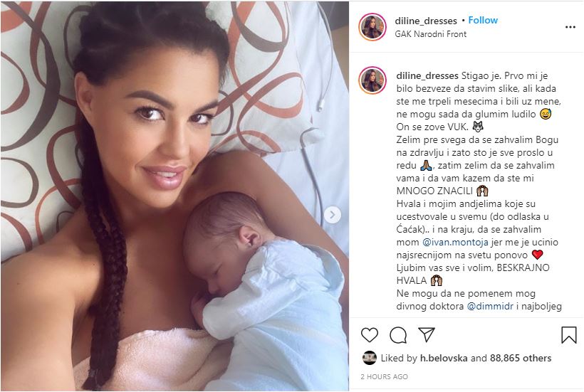Open the 2 HOURS AGO timestamp
The width and height of the screenshot is (584, 392).
click(x=384, y=377)
